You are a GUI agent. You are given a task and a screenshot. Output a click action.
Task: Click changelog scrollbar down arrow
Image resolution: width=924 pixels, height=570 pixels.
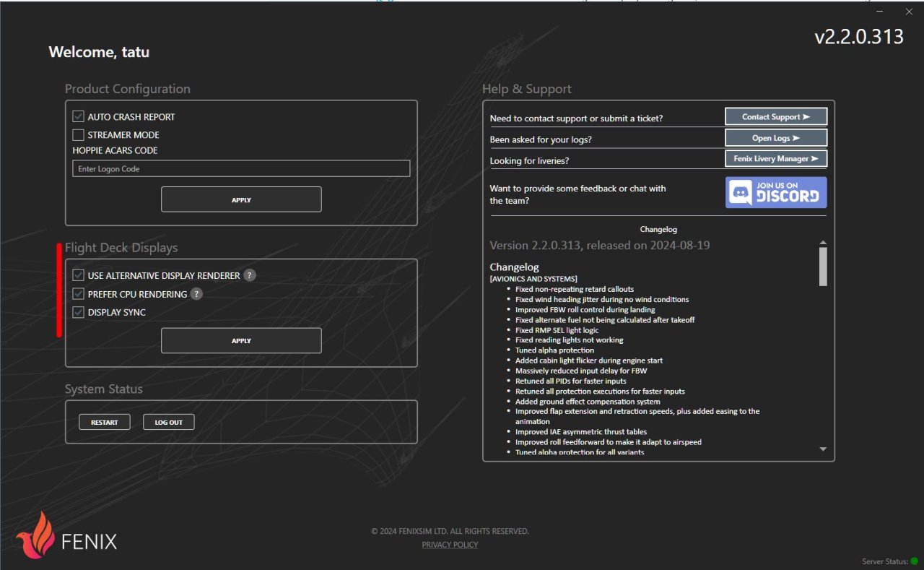click(x=823, y=449)
